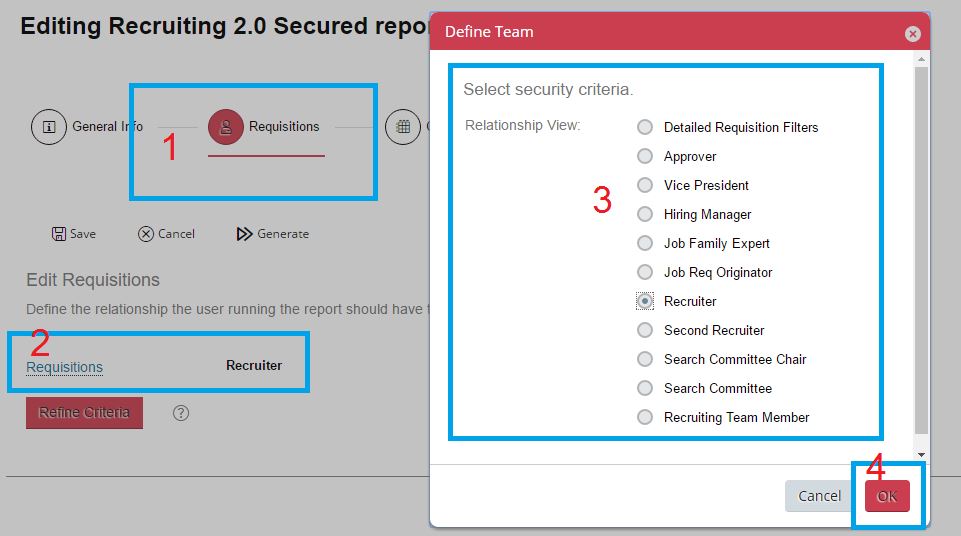The image size is (961, 536).
Task: Pick the Approver relationship option
Action: (645, 156)
